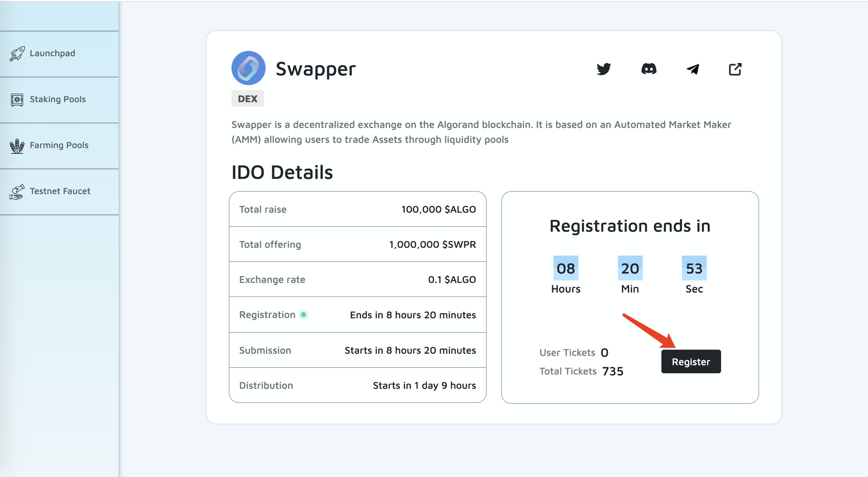
Task: Open Swapper's Discord link
Action: pos(649,69)
